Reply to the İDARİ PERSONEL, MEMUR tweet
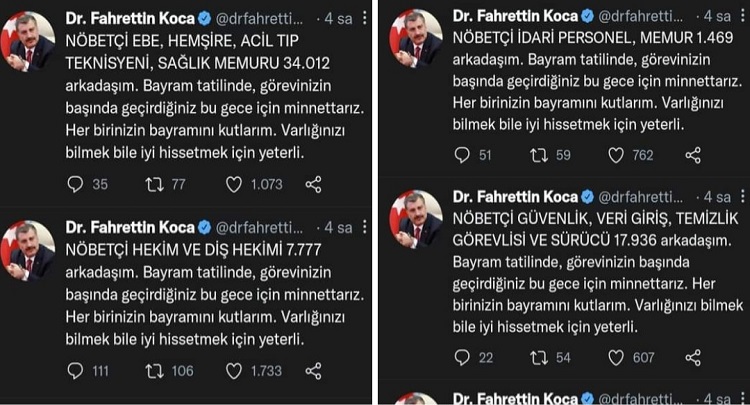Viewport: 750px width, 405px height. pyautogui.click(x=461, y=155)
